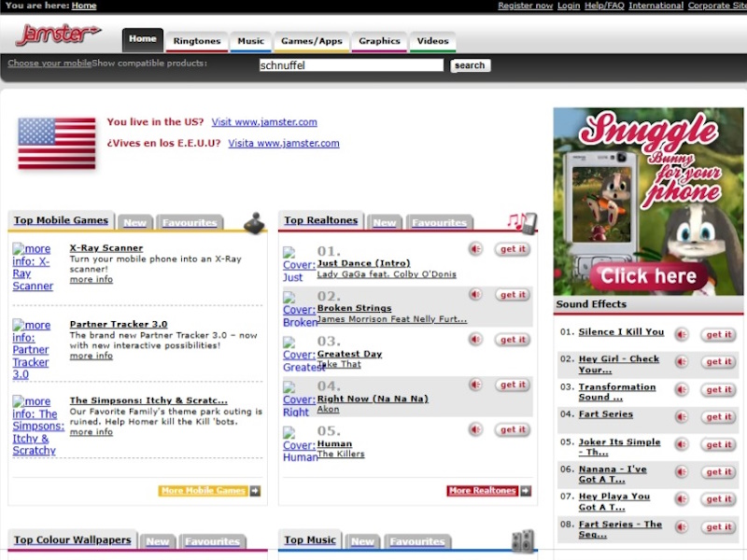Play preview speaker for Greatest Day
Viewport: 747px width, 560px height.
(476, 340)
